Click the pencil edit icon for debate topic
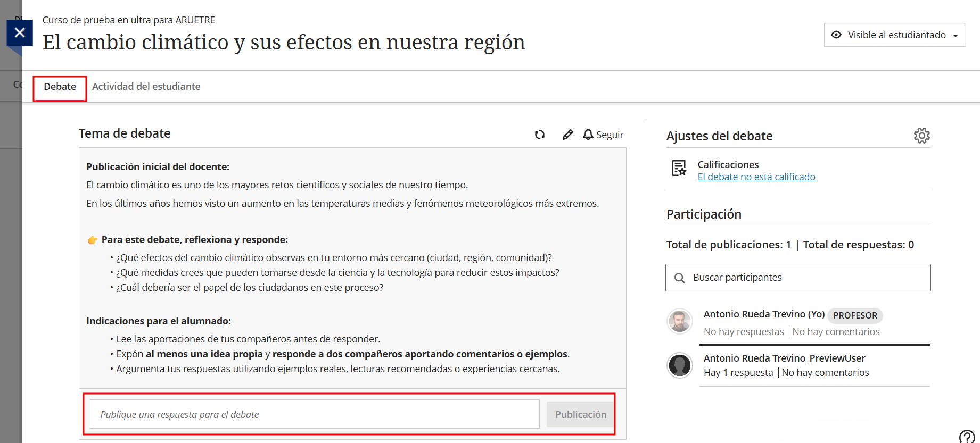 [x=567, y=135]
